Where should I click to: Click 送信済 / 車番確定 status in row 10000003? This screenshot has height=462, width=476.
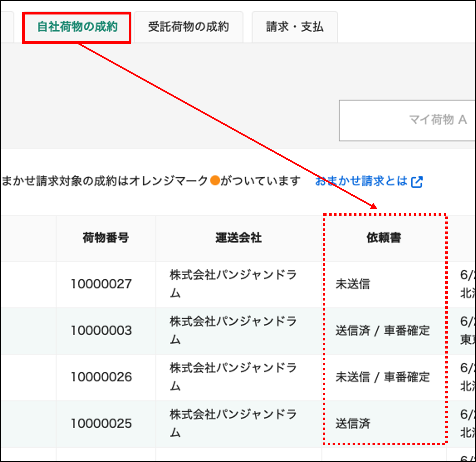tap(383, 331)
